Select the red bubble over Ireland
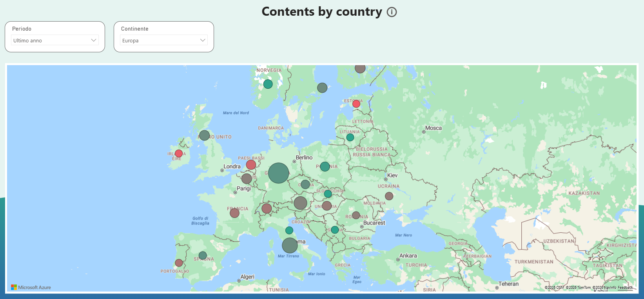The width and height of the screenshot is (644, 299). click(179, 153)
